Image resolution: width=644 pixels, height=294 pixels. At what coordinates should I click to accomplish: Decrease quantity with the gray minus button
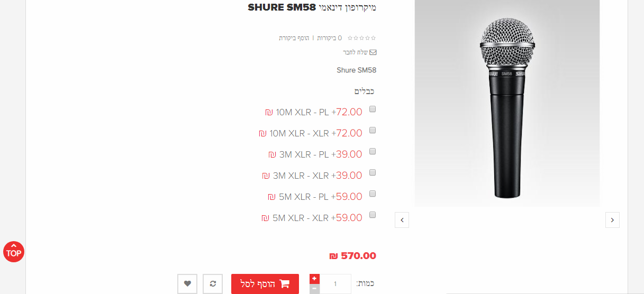pyautogui.click(x=314, y=289)
